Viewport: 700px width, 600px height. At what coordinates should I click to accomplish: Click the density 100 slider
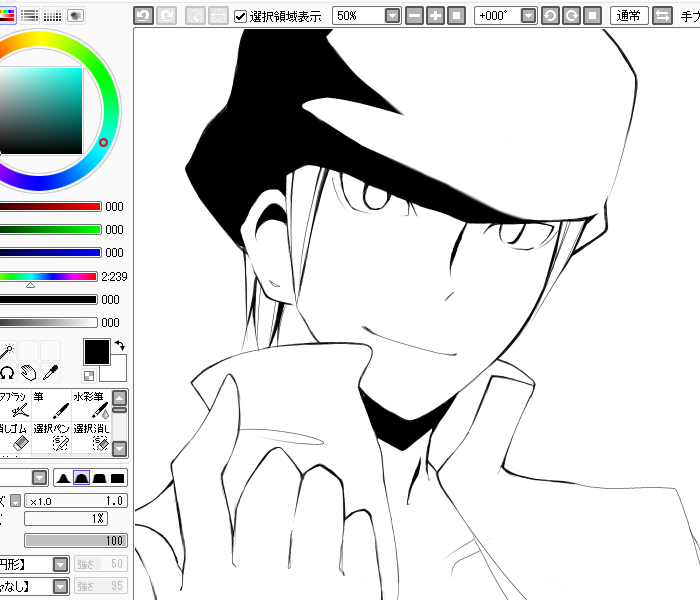tap(76, 541)
